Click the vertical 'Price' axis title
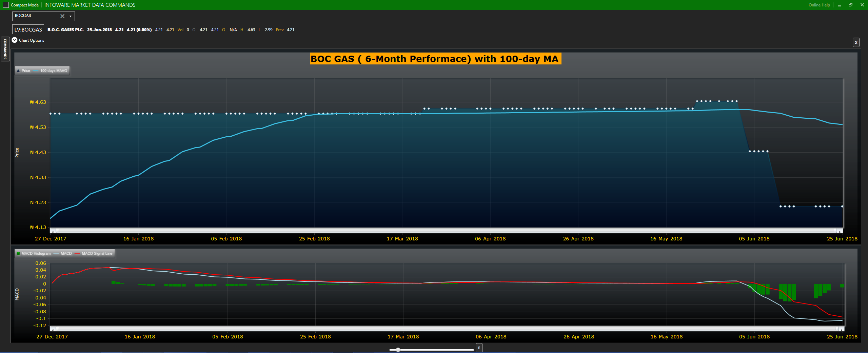 (17, 153)
